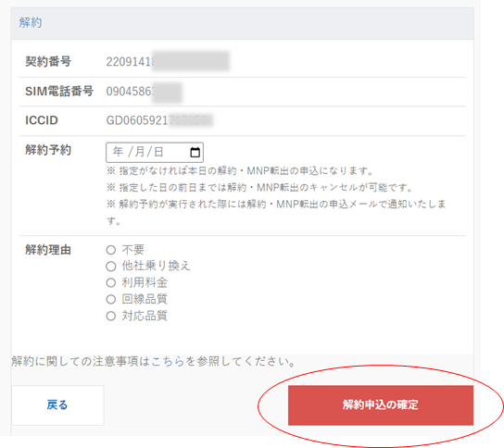Go back with the 戻る button

(57, 405)
